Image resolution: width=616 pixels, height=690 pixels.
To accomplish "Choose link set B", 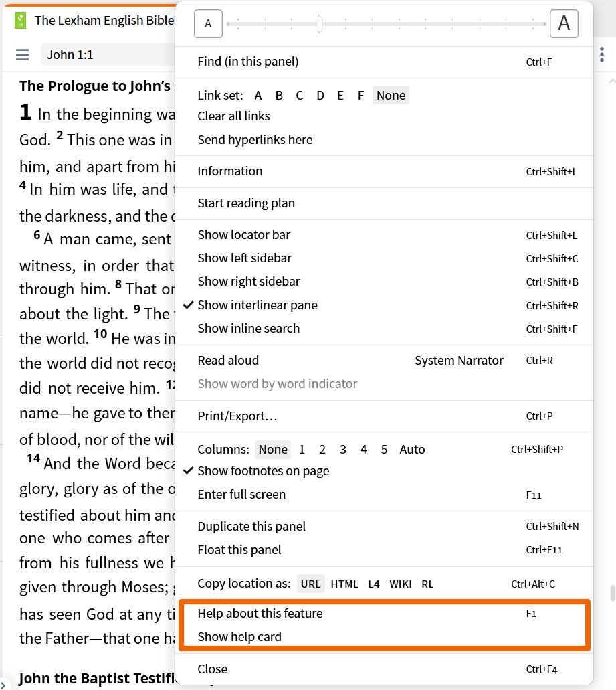I will (x=279, y=96).
